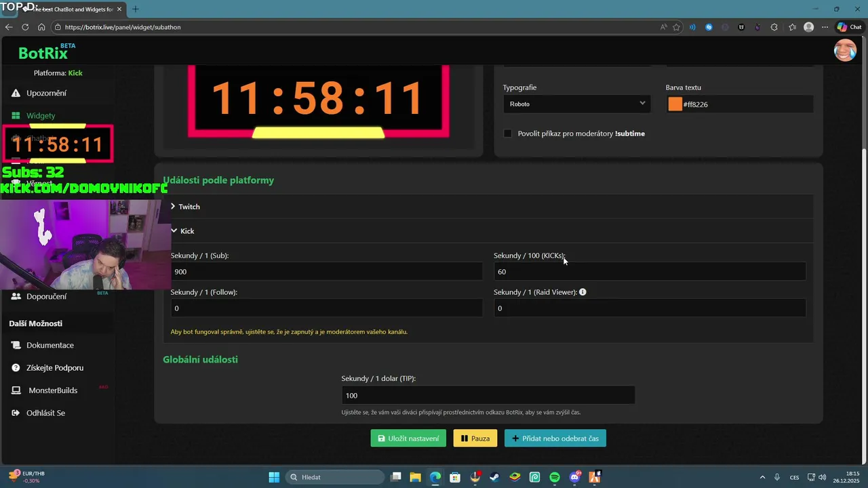This screenshot has height=488, width=868.
Task: Click the Upozornění warning triangle icon
Action: tap(16, 93)
